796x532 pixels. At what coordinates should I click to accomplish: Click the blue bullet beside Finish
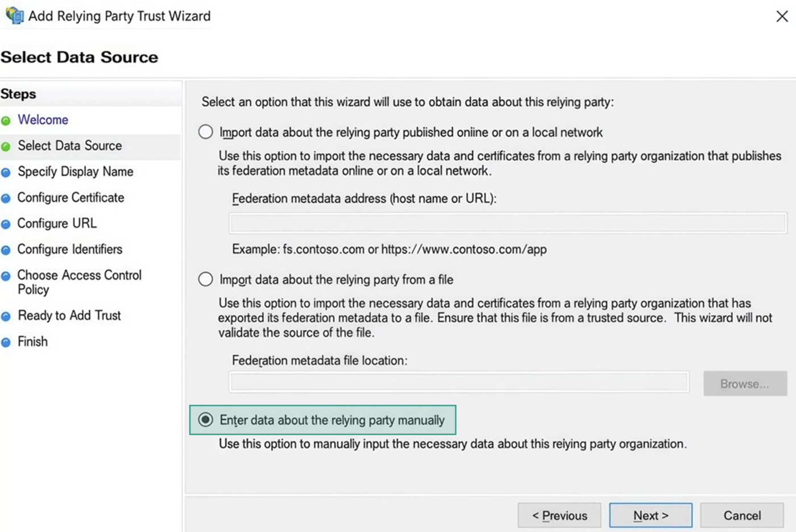point(6,342)
